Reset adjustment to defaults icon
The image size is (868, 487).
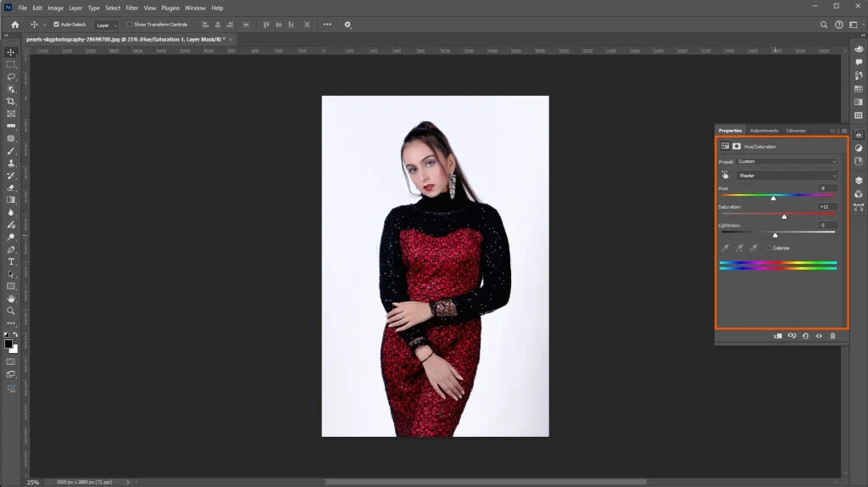(805, 336)
